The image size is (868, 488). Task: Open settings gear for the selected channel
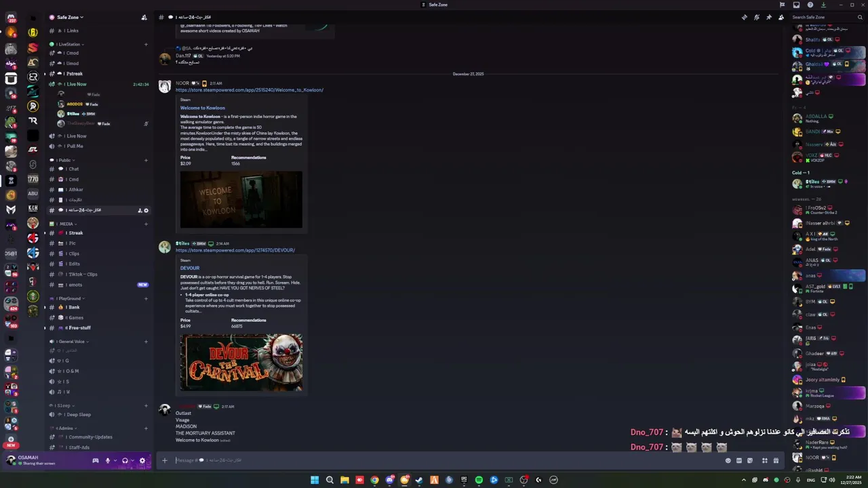[146, 210]
